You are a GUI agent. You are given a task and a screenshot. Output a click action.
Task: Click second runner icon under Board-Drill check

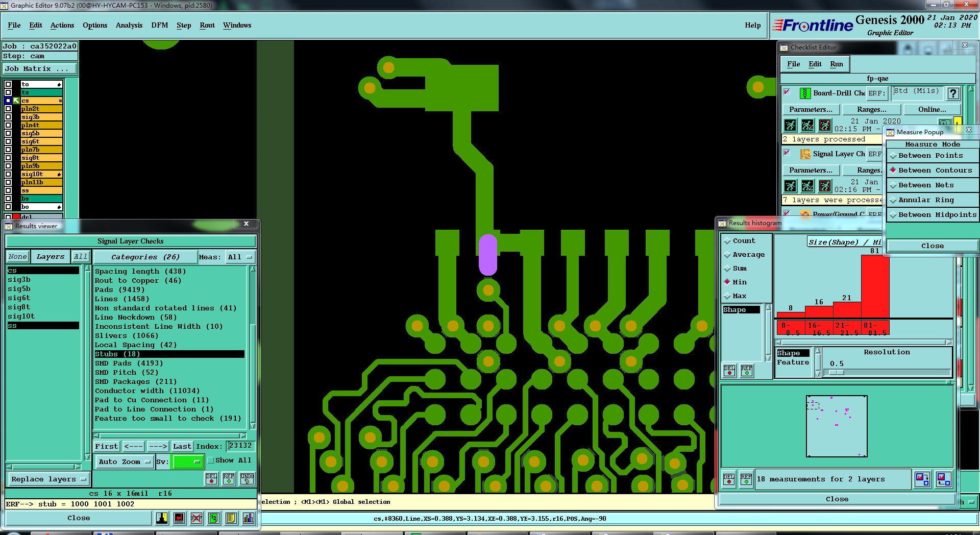[x=807, y=125]
